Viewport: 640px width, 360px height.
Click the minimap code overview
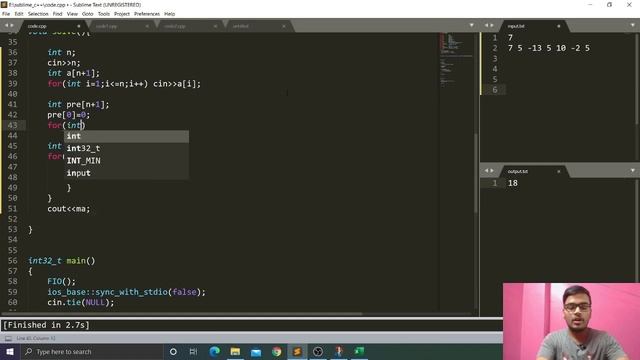(x=456, y=59)
